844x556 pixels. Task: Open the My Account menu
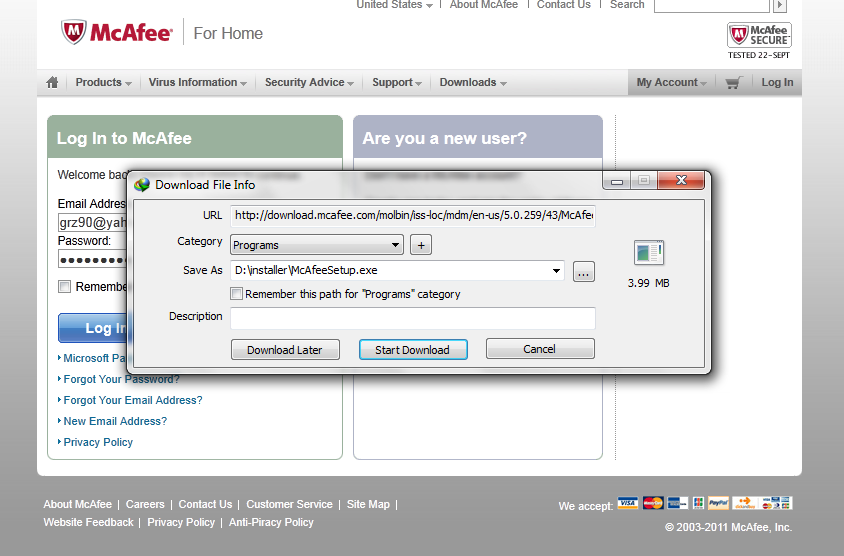tap(671, 82)
